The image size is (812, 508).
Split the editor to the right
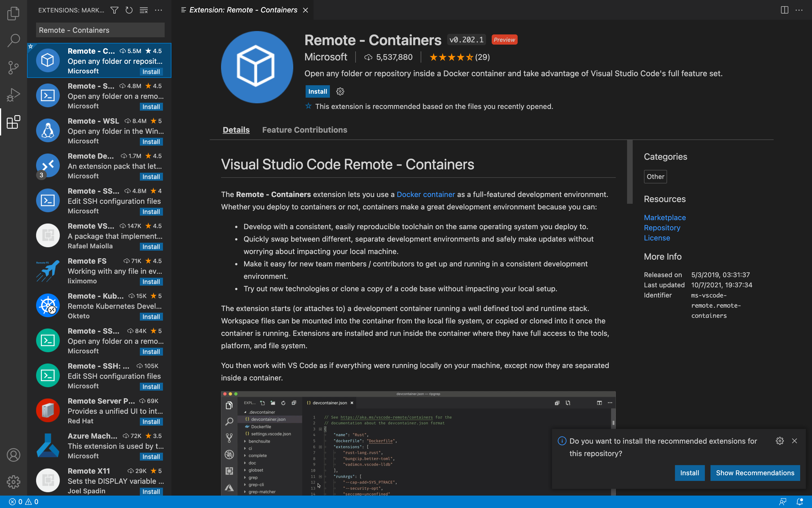[784, 10]
